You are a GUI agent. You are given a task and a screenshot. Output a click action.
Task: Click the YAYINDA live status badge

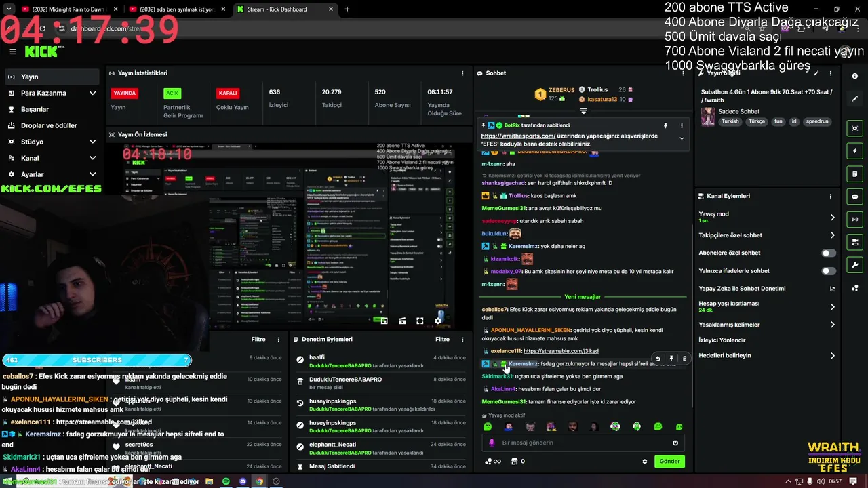(124, 93)
